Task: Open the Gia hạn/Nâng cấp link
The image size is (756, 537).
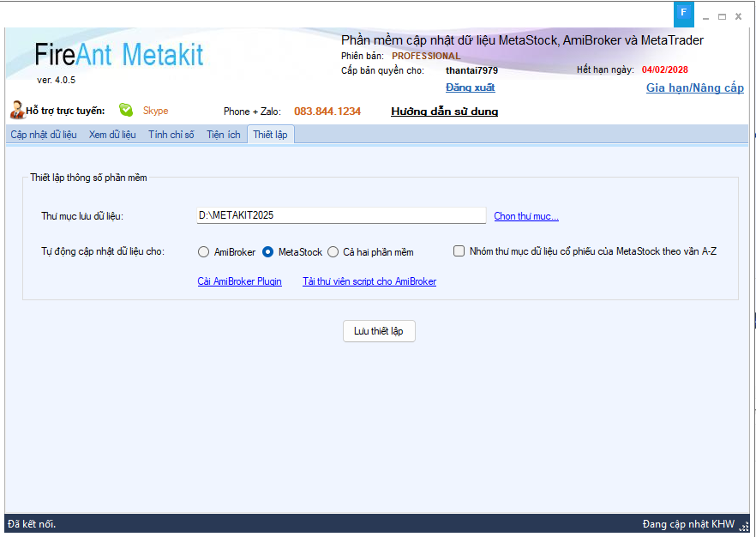Action: pyautogui.click(x=694, y=88)
